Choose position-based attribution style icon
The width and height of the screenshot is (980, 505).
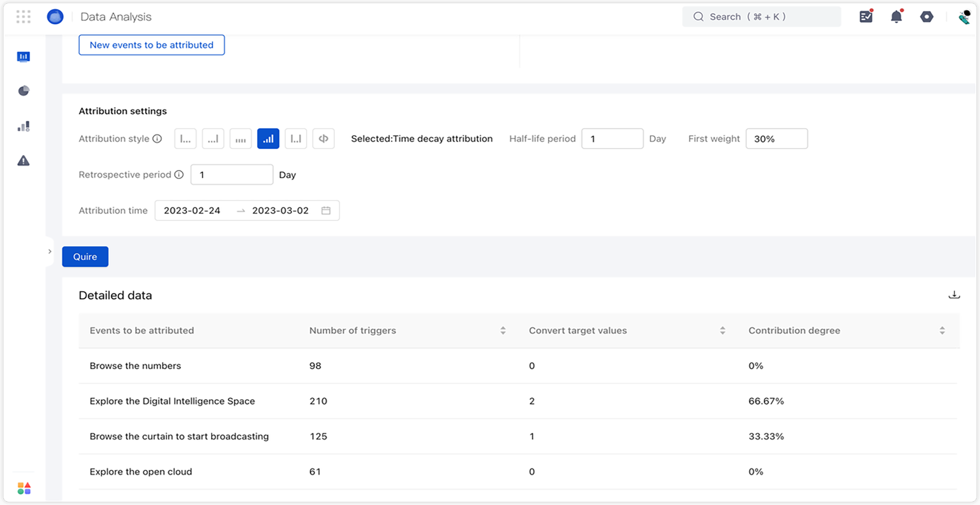pos(296,139)
